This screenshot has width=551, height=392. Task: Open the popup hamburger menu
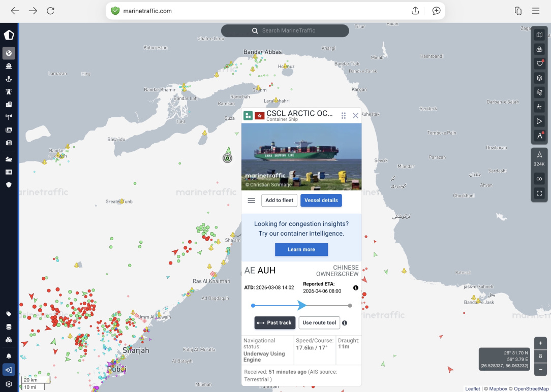(251, 201)
